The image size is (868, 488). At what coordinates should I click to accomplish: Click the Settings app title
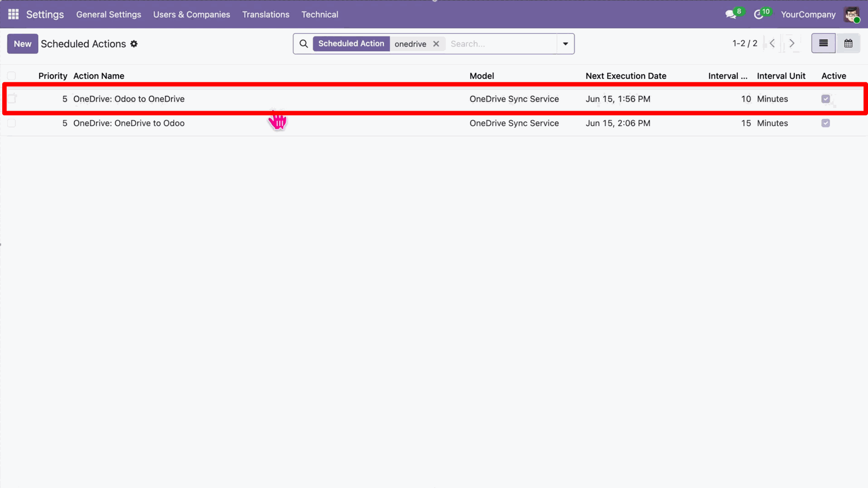(x=45, y=14)
